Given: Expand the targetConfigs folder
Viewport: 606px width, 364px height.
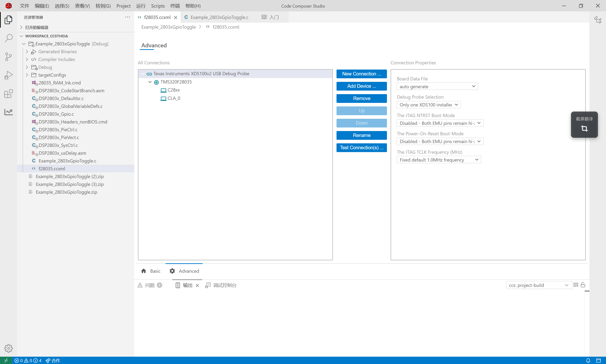Looking at the screenshot, I should (27, 75).
